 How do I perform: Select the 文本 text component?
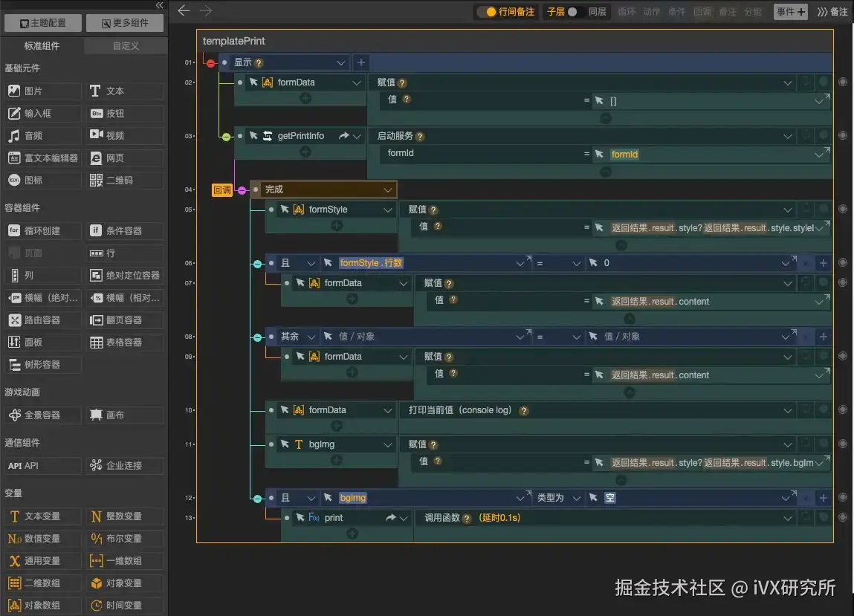pos(125,91)
